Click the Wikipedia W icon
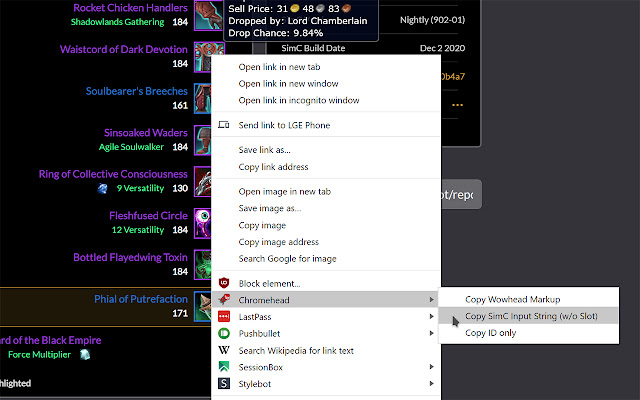Viewport: 640px width, 400px height. point(224,350)
